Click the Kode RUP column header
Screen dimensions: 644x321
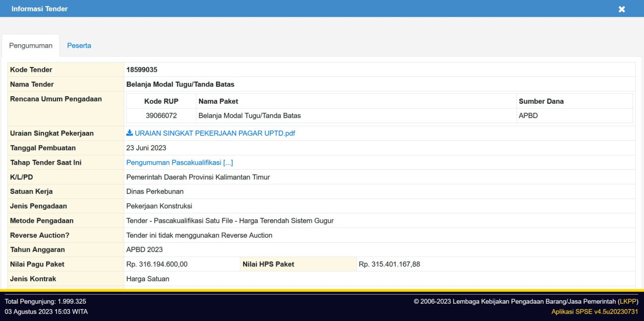point(161,101)
